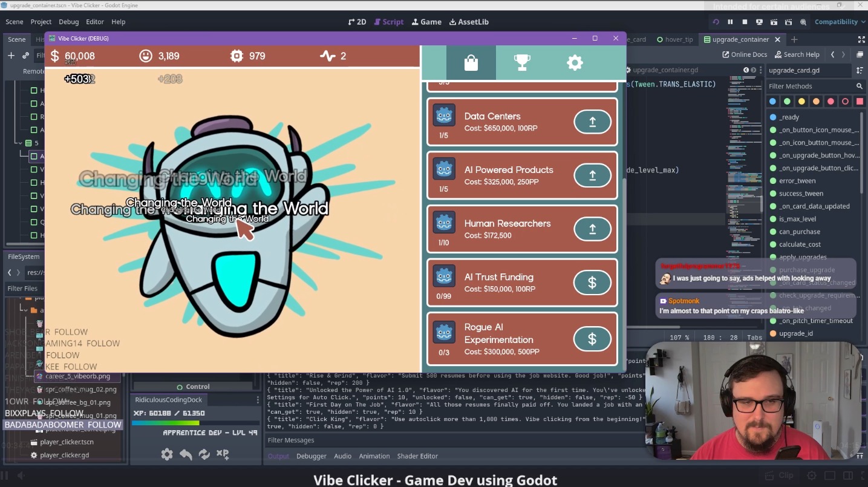Switch to the Debugger bottom panel tab
The height and width of the screenshot is (487, 868).
click(x=311, y=456)
